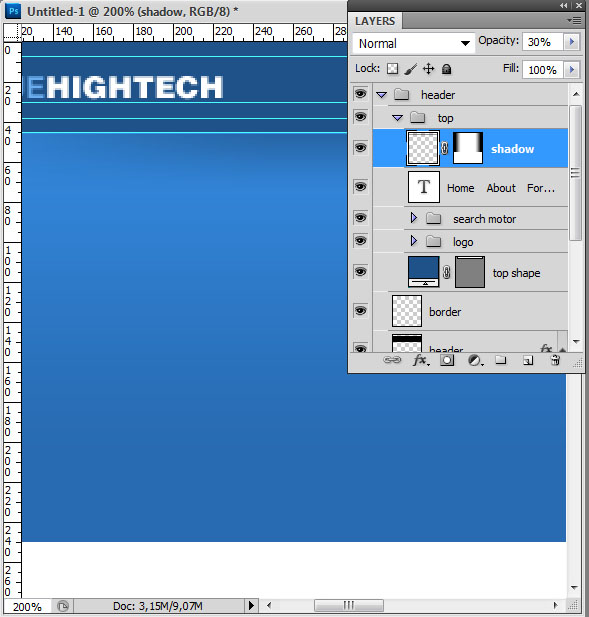The image size is (589, 617).
Task: Open the Opacity slider arrow
Action: 572,42
